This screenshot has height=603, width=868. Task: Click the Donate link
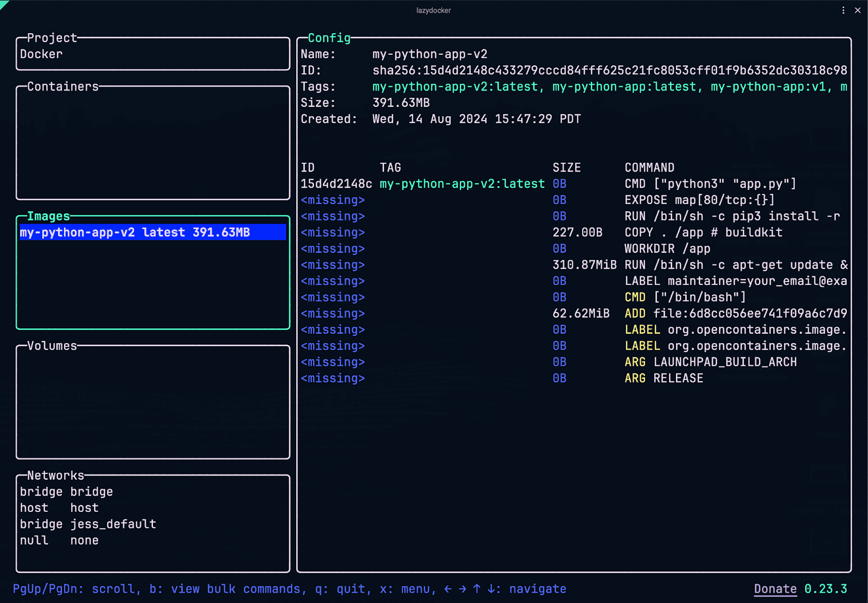(775, 589)
